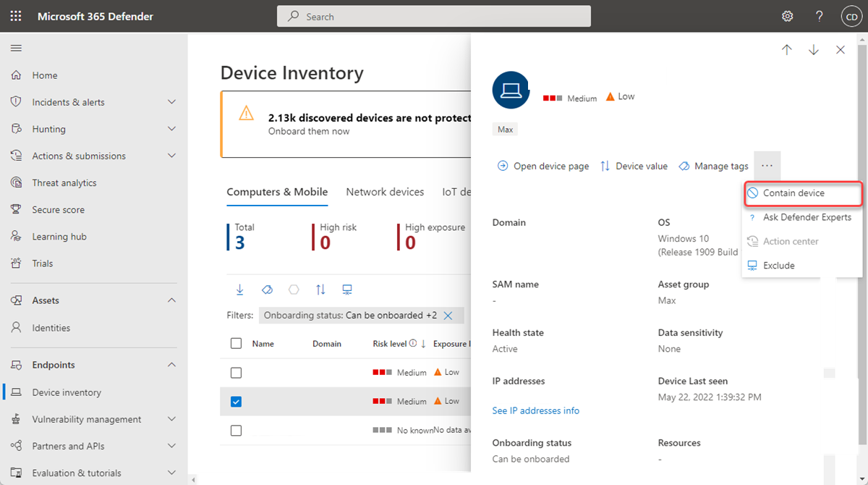
Task: Expand the Hunting chevron
Action: [171, 129]
